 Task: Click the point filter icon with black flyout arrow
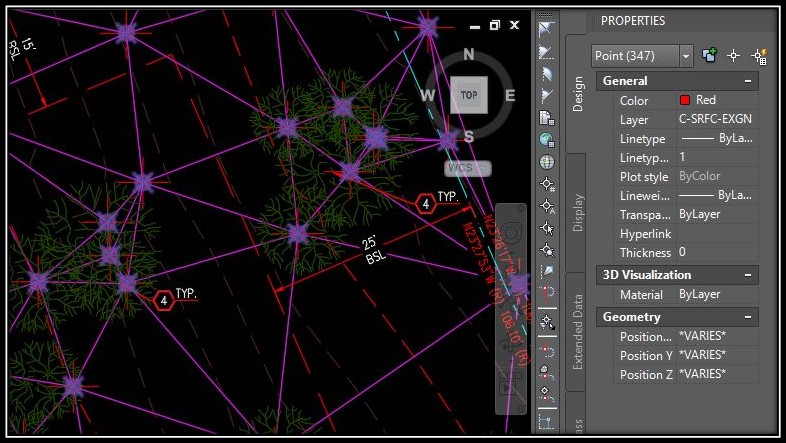547,322
